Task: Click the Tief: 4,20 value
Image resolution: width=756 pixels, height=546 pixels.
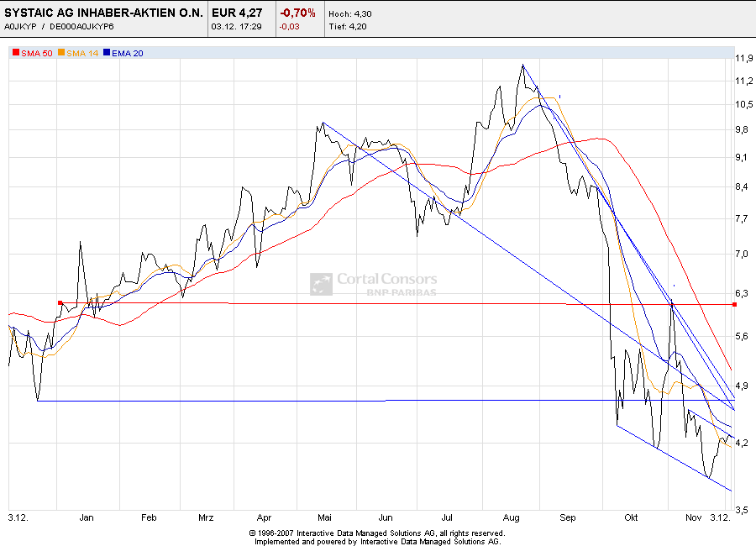Action: tap(348, 27)
